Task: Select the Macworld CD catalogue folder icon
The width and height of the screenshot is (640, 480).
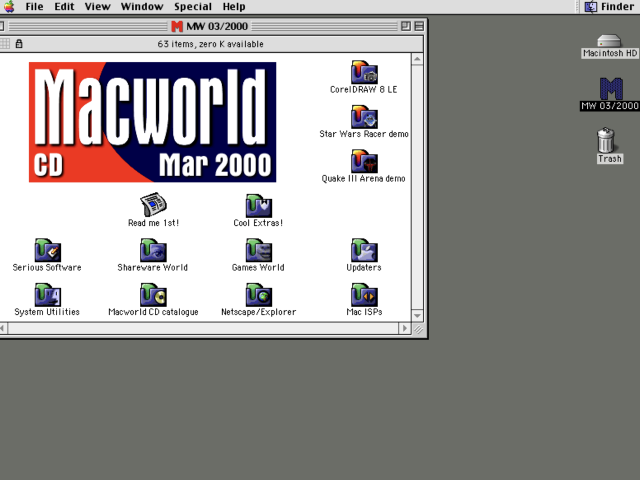Action: tap(153, 295)
